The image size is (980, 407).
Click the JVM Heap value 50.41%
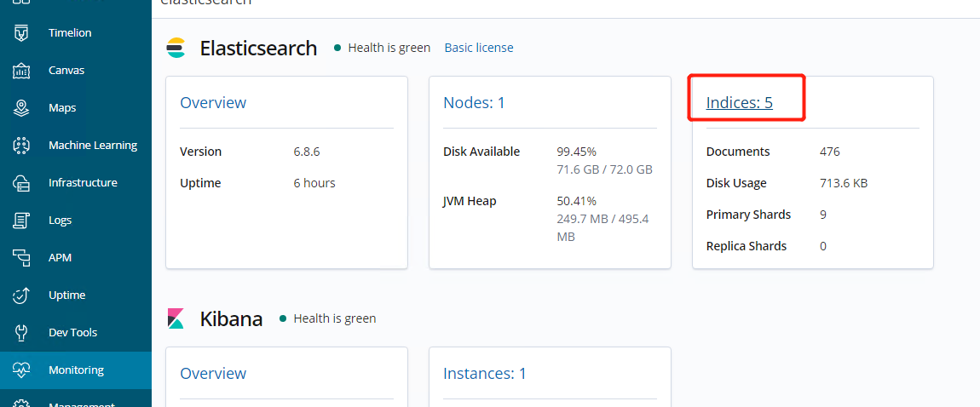(x=576, y=201)
